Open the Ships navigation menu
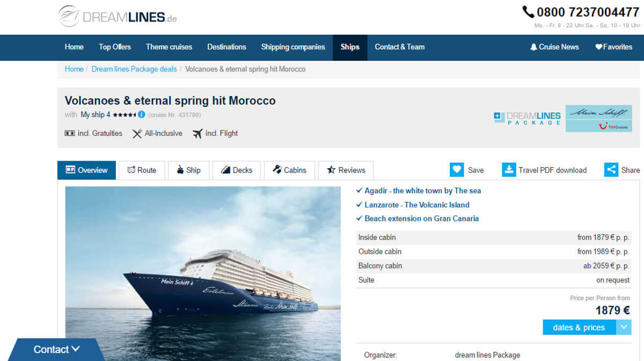 [350, 47]
